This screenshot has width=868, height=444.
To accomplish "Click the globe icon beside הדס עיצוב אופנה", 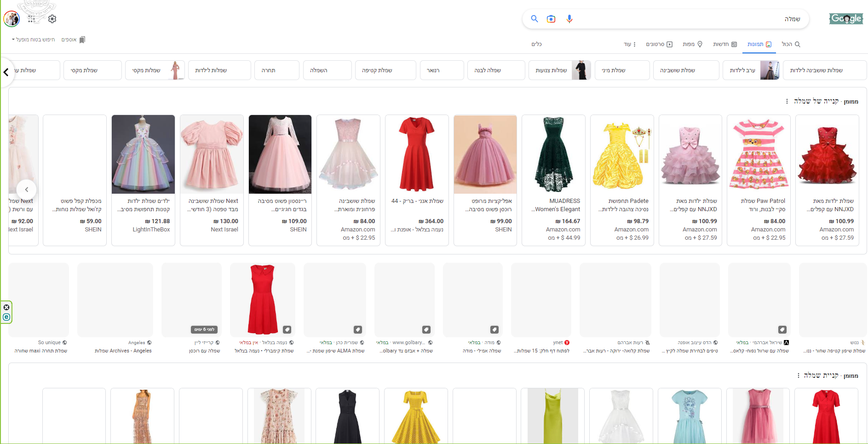I will pyautogui.click(x=716, y=343).
